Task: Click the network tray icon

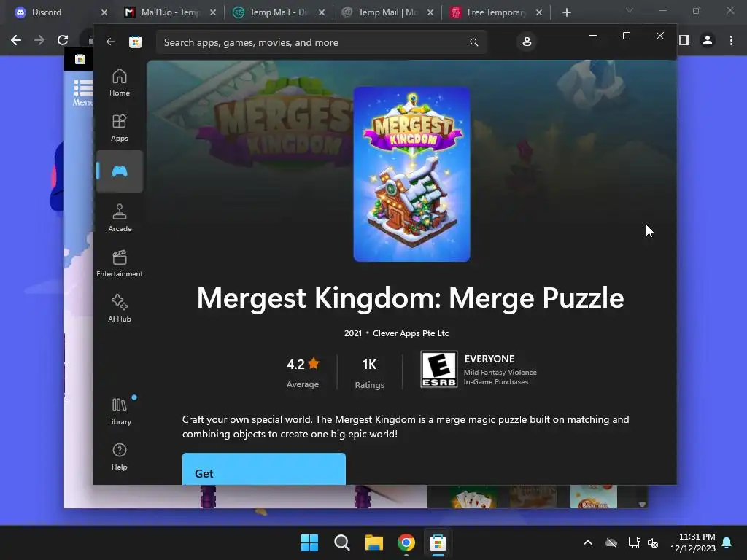Action: (x=634, y=542)
